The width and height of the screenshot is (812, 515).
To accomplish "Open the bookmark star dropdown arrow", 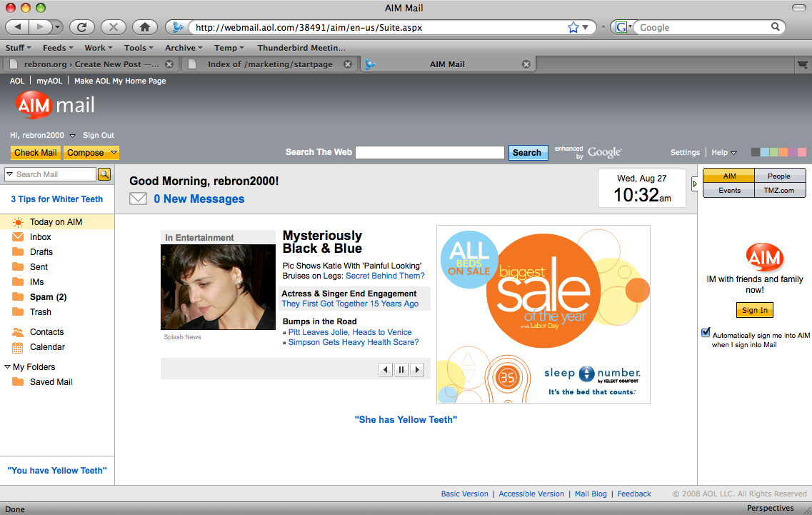I will pyautogui.click(x=585, y=27).
